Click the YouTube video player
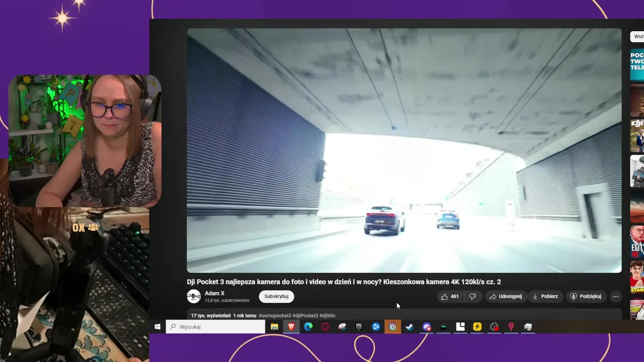This screenshot has width=644, height=362. click(x=404, y=150)
